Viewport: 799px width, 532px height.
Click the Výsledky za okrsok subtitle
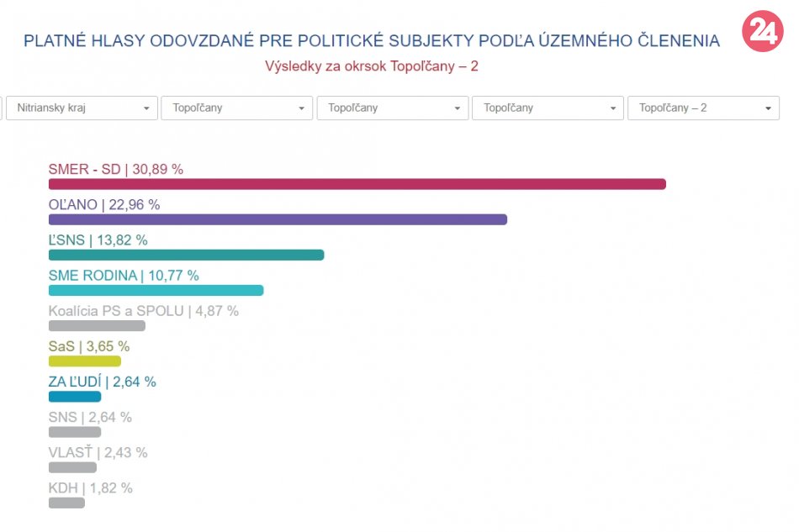(371, 66)
